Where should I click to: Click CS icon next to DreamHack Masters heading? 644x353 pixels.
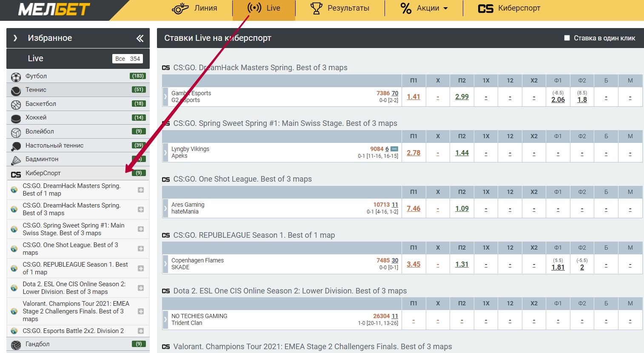click(x=166, y=68)
